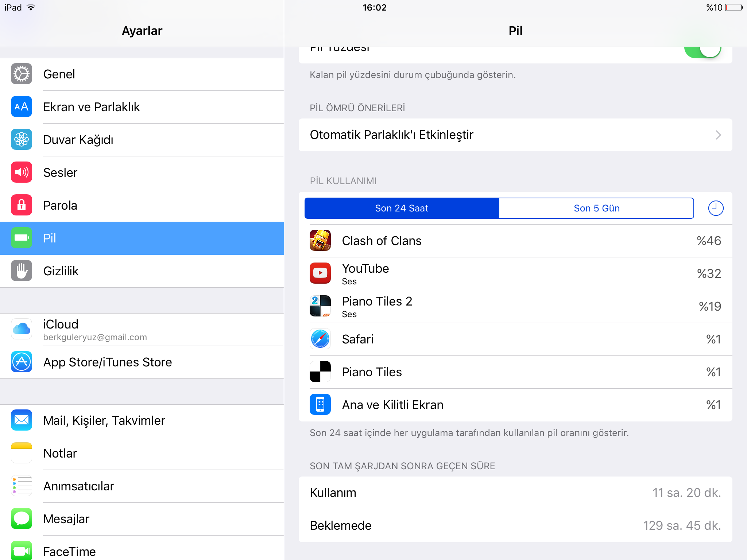Select the highlighted Pil row label
The width and height of the screenshot is (747, 560).
(x=50, y=238)
